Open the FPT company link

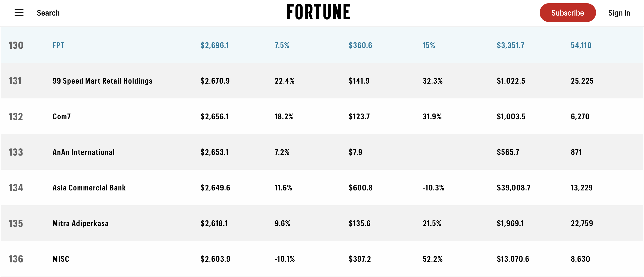[x=58, y=45]
